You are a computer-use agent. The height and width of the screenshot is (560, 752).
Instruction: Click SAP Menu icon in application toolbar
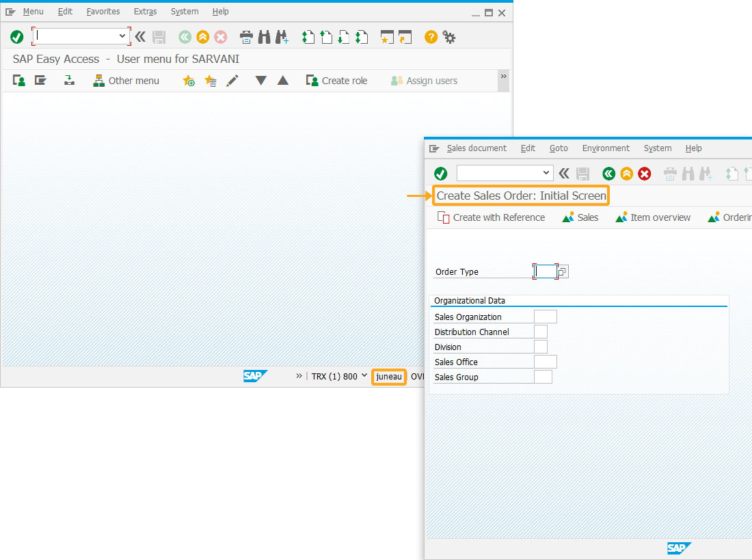coord(40,81)
